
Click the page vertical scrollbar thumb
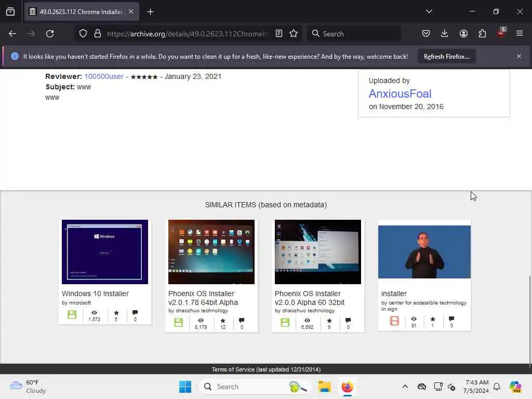coord(529,322)
